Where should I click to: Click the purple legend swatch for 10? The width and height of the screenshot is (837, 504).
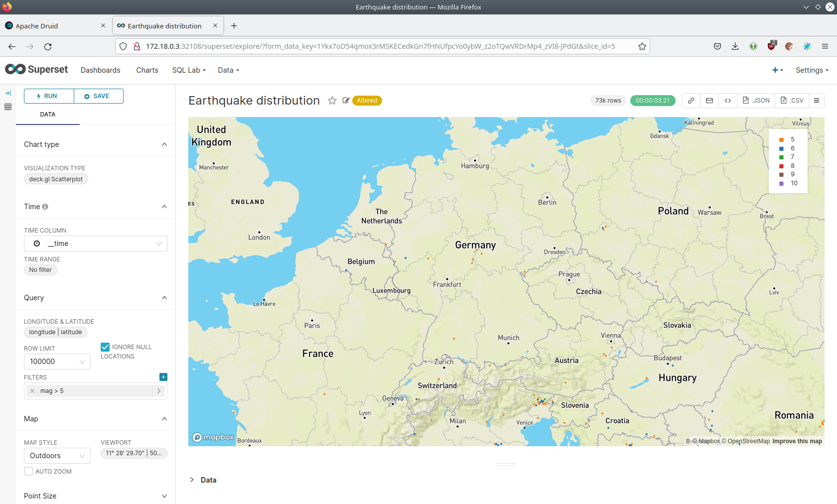click(x=781, y=184)
